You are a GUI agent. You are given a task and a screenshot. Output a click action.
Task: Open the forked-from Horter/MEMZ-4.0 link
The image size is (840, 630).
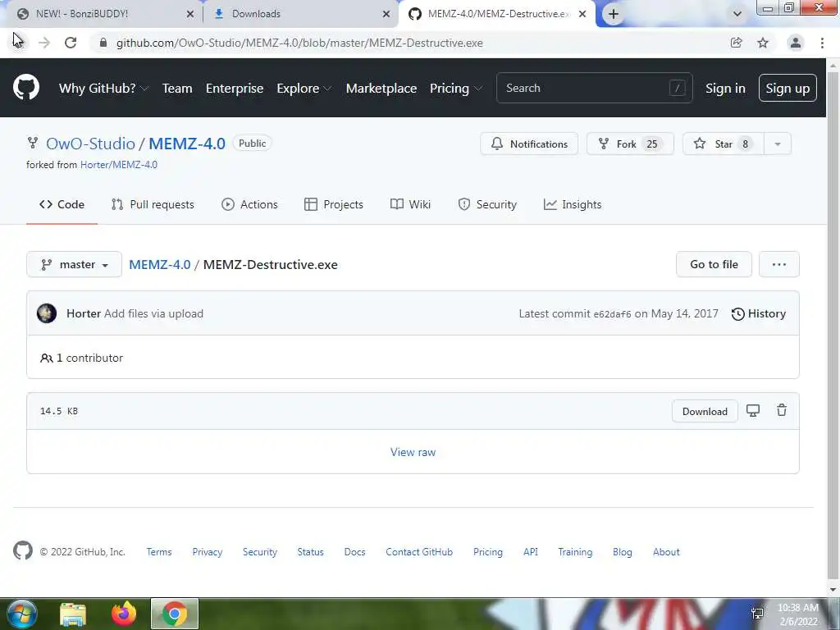click(x=119, y=164)
